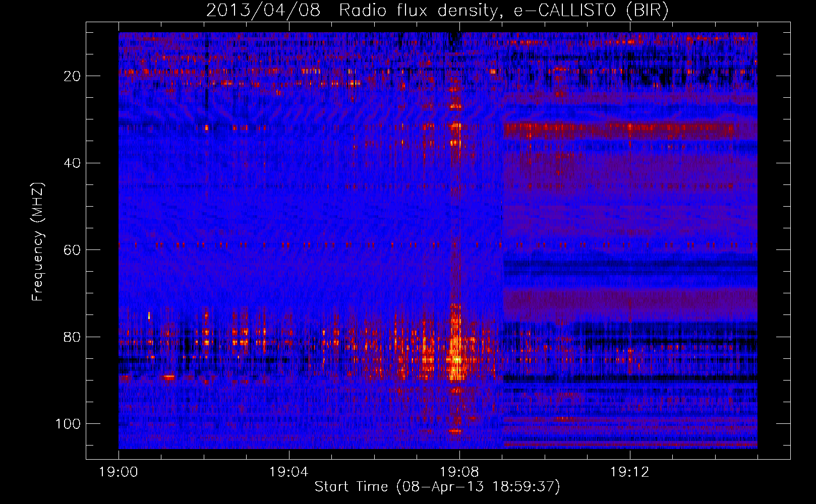The image size is (816, 504).
Task: Click the '80' frequency tick label
Action: (73, 337)
